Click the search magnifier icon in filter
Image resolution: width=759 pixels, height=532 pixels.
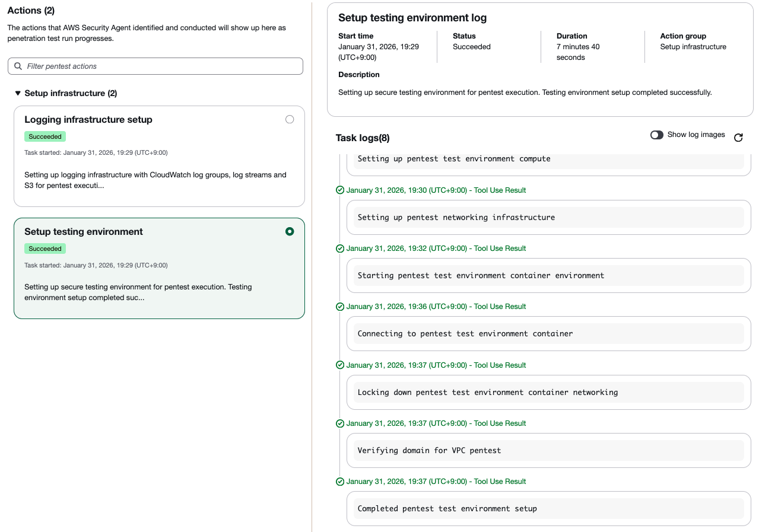tap(18, 66)
